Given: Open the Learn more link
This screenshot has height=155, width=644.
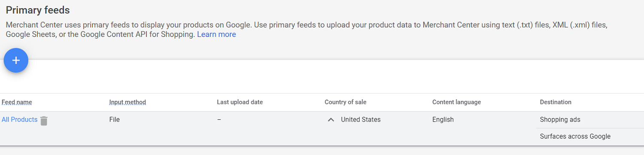Looking at the screenshot, I should tap(216, 34).
